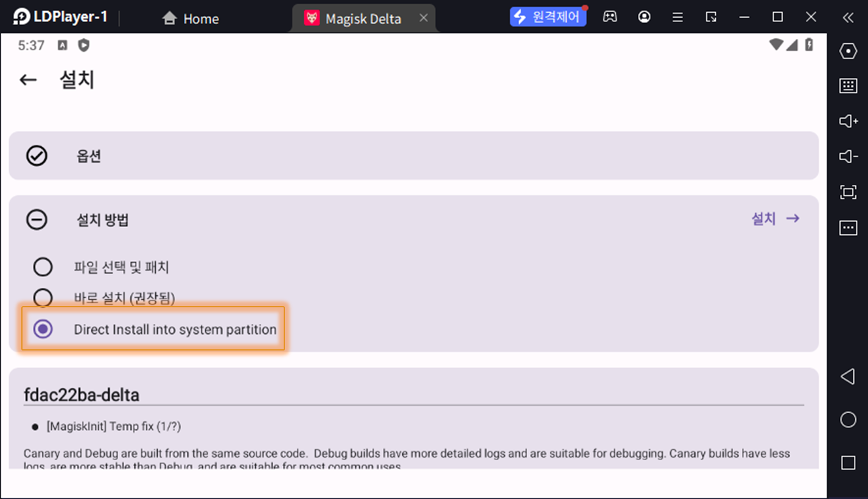Open the gamepad controller icon

pyautogui.click(x=610, y=17)
